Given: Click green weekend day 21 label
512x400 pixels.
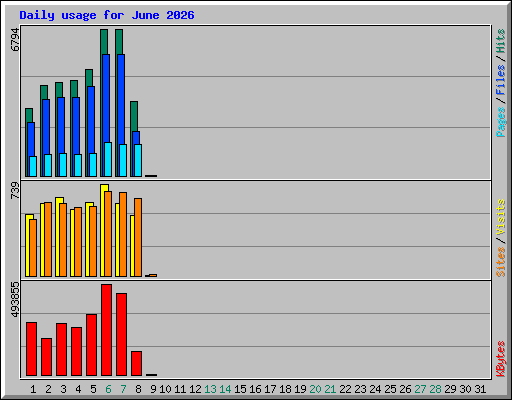Looking at the screenshot, I should tap(330, 389).
